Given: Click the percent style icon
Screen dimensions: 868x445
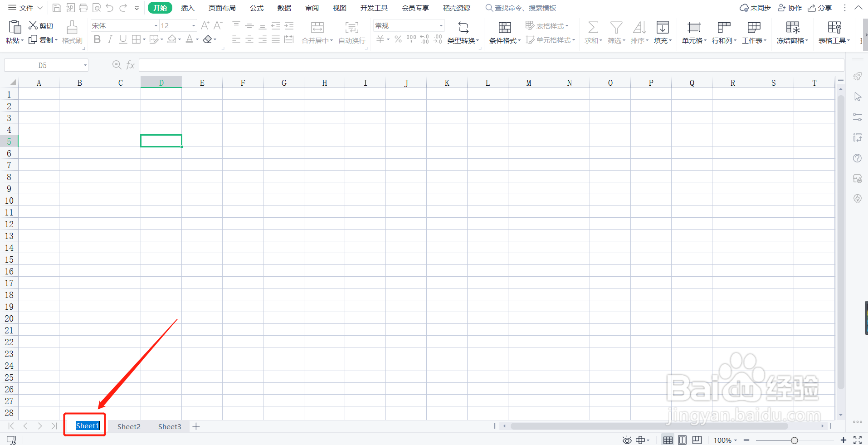Looking at the screenshot, I should point(398,39).
